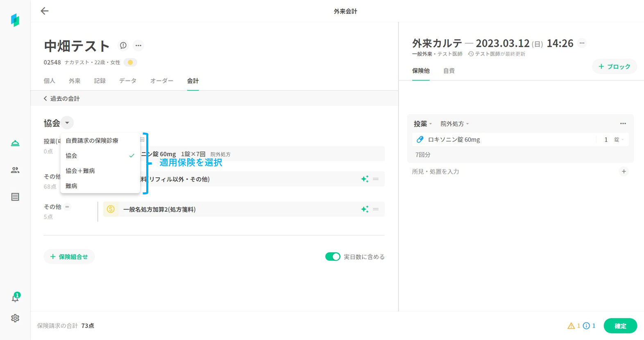Select 協会＋難病 from the menu
The width and height of the screenshot is (644, 340).
pyautogui.click(x=100, y=171)
